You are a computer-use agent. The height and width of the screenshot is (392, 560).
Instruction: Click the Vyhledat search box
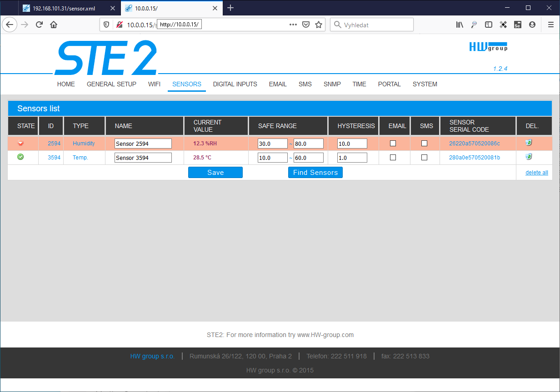pyautogui.click(x=372, y=25)
